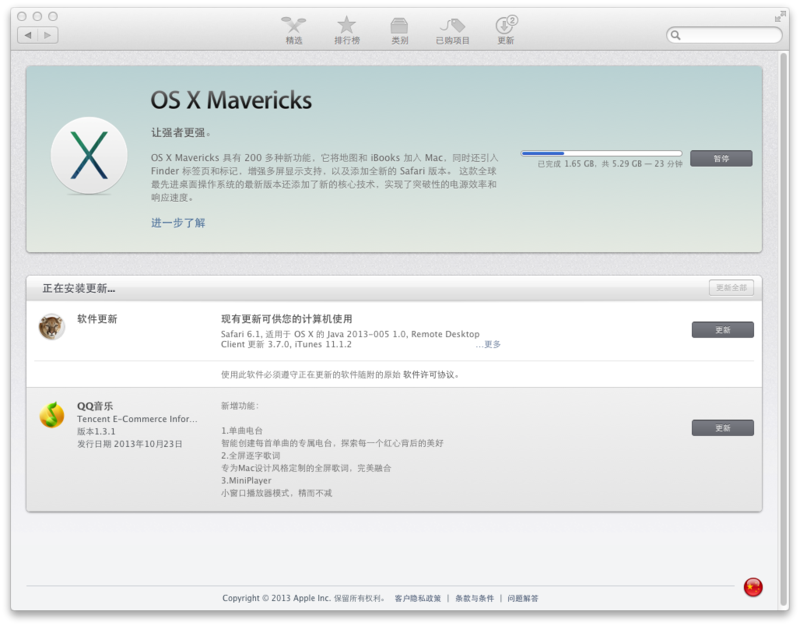Open 客户隐私政策 privacy policy link

click(x=417, y=598)
